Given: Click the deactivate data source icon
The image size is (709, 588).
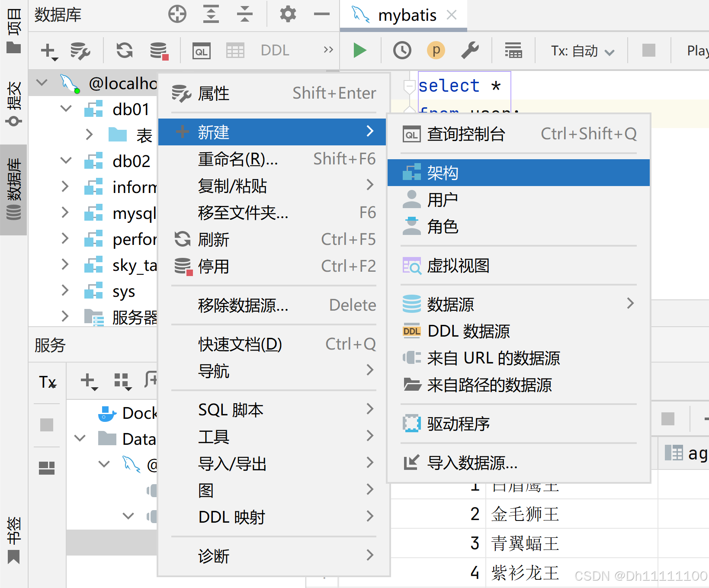Looking at the screenshot, I should point(159,51).
